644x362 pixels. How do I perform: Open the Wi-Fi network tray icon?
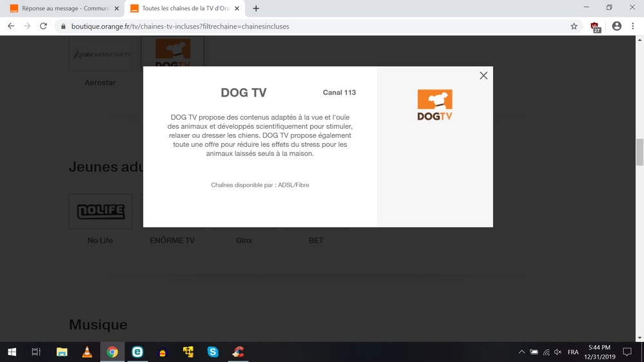pos(546,352)
